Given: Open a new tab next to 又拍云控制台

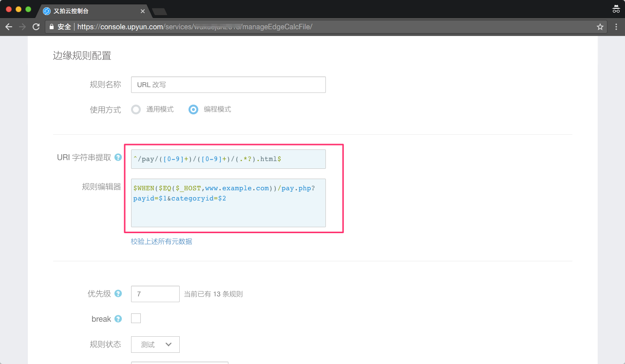Looking at the screenshot, I should pyautogui.click(x=159, y=11).
